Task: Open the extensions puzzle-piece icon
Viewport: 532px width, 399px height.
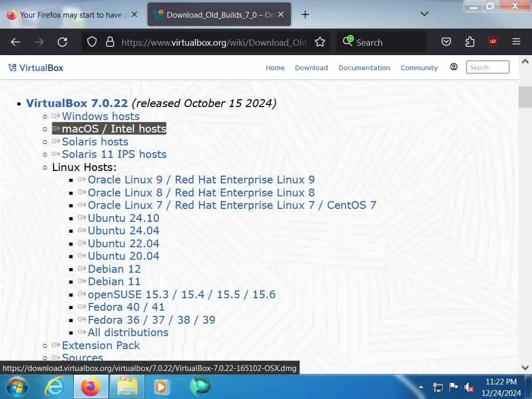Action: [470, 42]
